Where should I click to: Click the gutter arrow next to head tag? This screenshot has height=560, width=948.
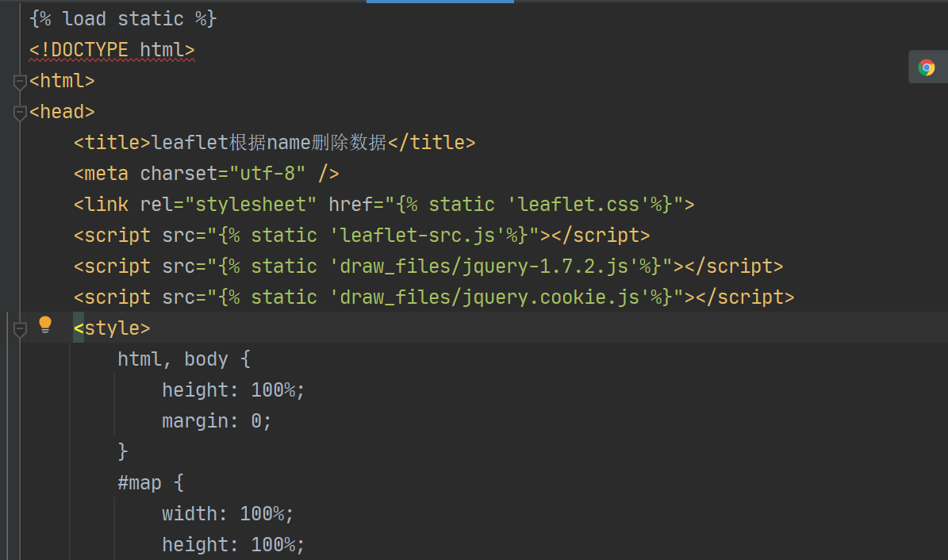point(20,110)
